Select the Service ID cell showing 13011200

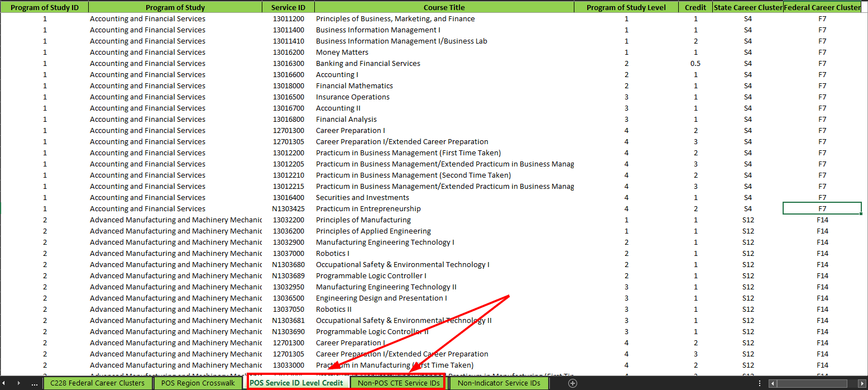click(x=289, y=18)
